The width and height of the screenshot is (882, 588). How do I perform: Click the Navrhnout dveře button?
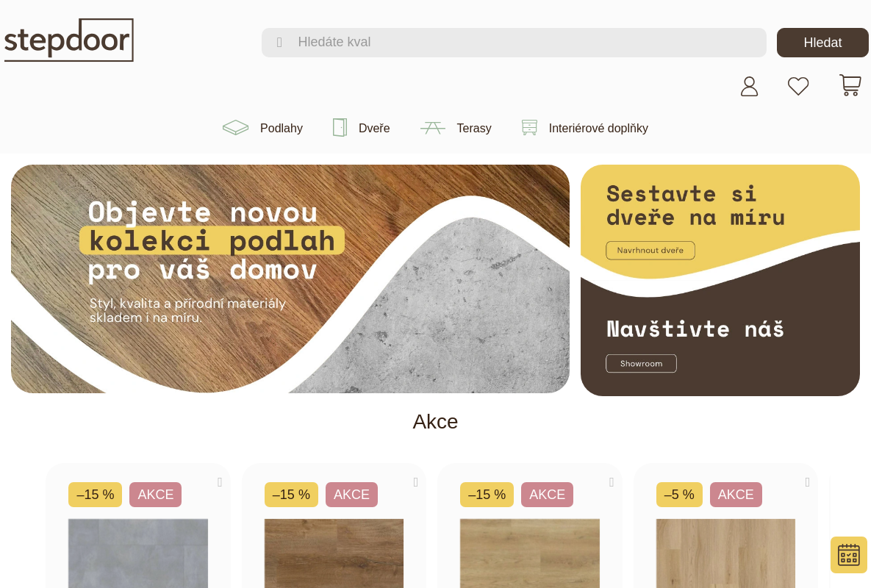pos(650,250)
